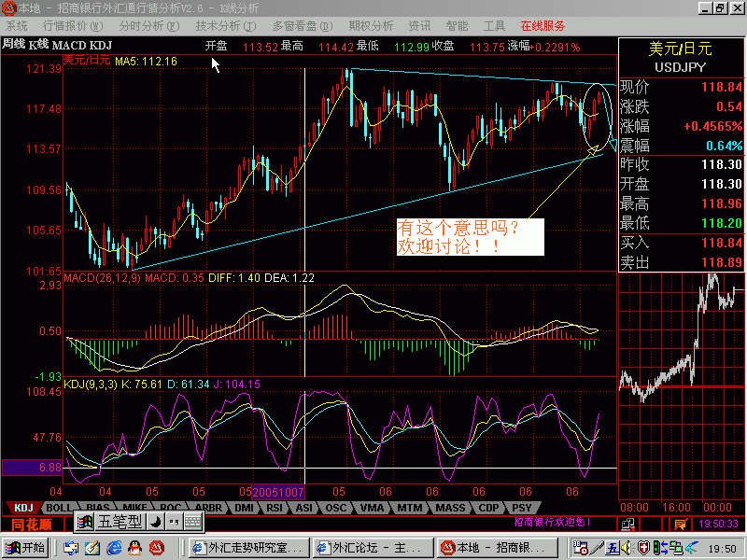Switch to the PSY indicator tab
Screen dimensions: 747x560
pyautogui.click(x=522, y=508)
